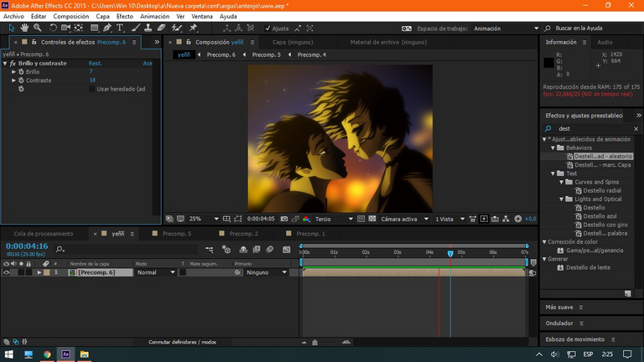Select the Unified Camera tool

tap(65, 28)
